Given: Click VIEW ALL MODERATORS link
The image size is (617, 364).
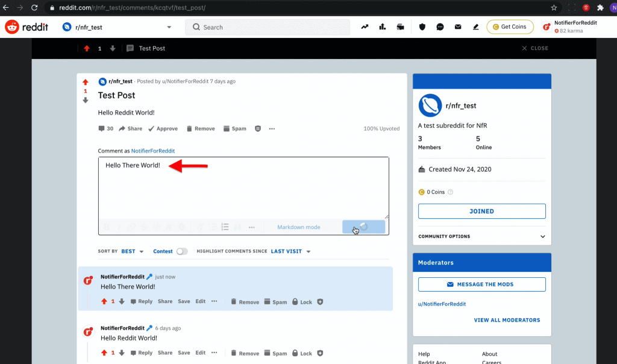Looking at the screenshot, I should [x=507, y=321].
